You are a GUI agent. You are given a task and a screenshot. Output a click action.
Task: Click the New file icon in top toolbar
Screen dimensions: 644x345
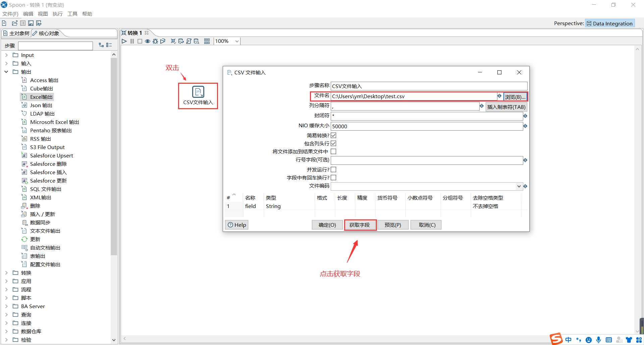point(4,23)
